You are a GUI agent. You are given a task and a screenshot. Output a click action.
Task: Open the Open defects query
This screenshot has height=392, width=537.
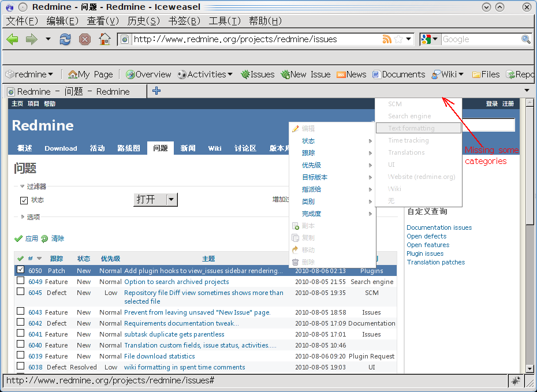(x=426, y=236)
